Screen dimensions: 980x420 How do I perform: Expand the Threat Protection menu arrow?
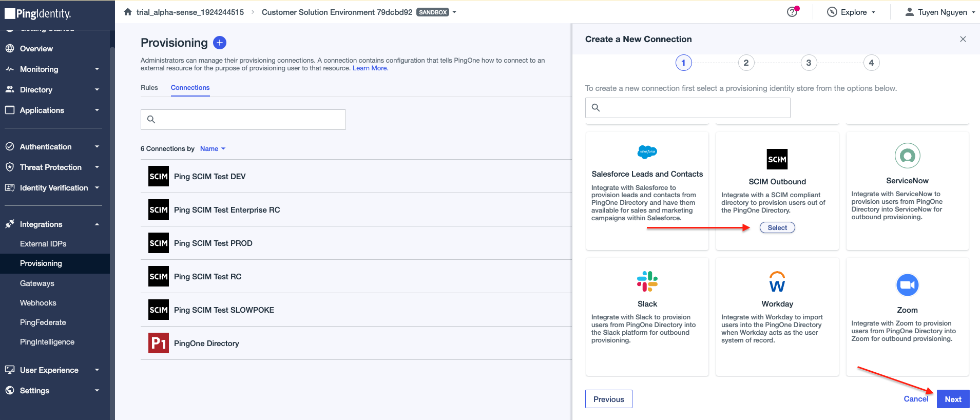97,167
